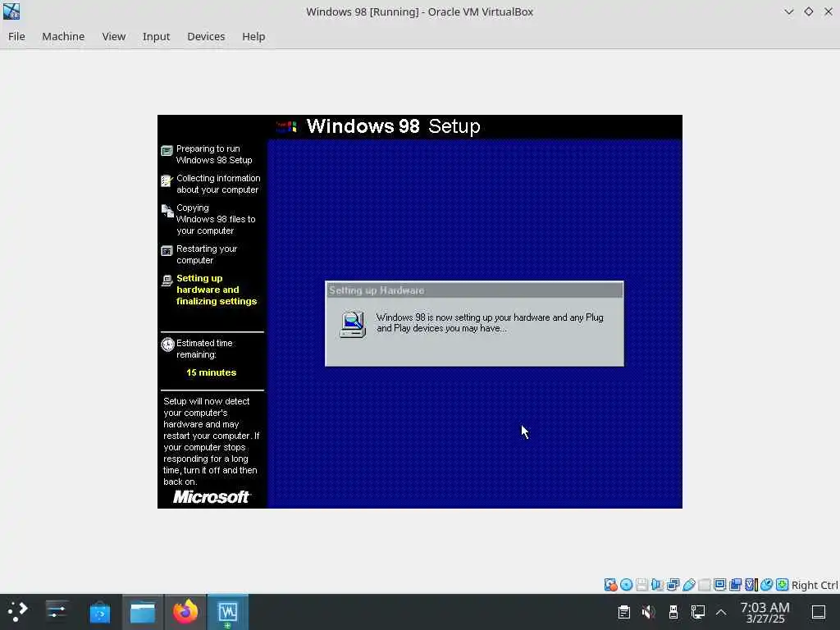Click the floppy drive indicator

[641, 584]
